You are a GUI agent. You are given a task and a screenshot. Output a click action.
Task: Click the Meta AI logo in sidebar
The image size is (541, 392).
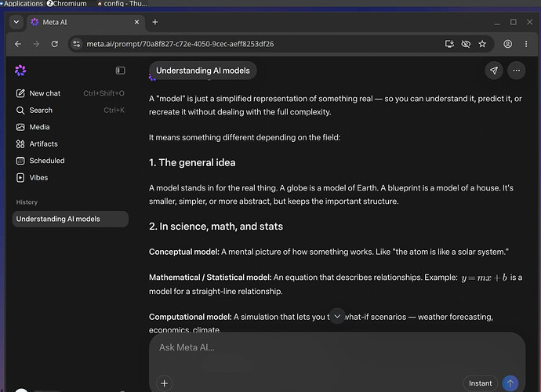click(20, 71)
